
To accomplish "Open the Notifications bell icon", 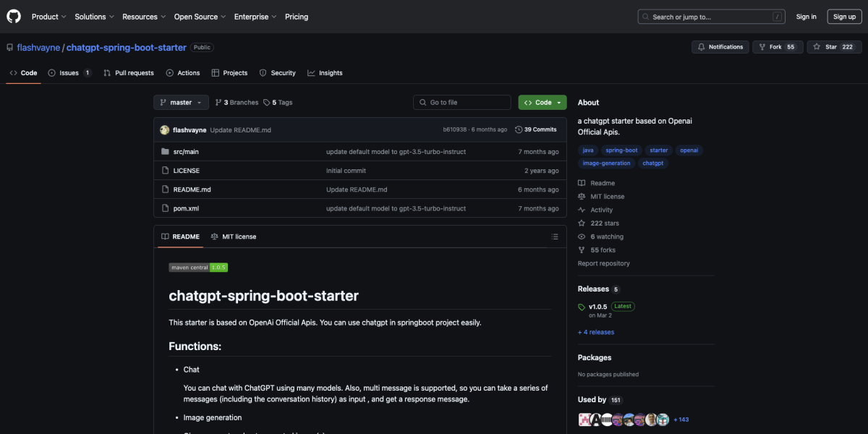I will click(x=701, y=46).
